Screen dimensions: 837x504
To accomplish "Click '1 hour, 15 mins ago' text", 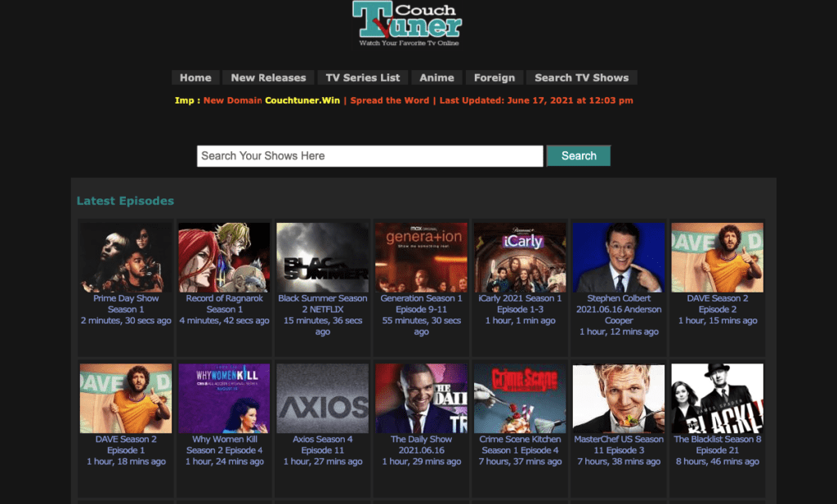I will pyautogui.click(x=718, y=320).
